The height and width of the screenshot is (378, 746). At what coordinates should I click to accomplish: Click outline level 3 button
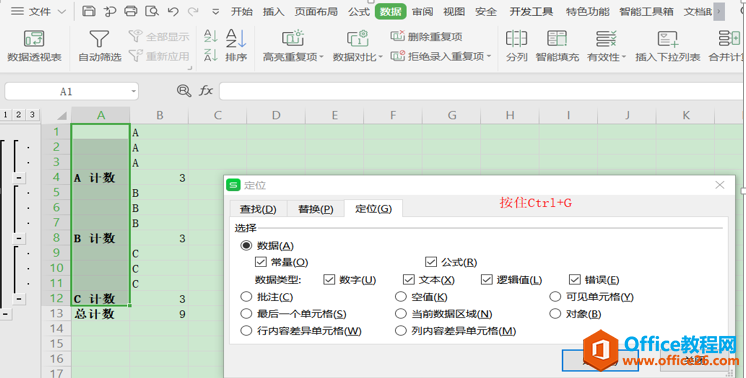(31, 115)
